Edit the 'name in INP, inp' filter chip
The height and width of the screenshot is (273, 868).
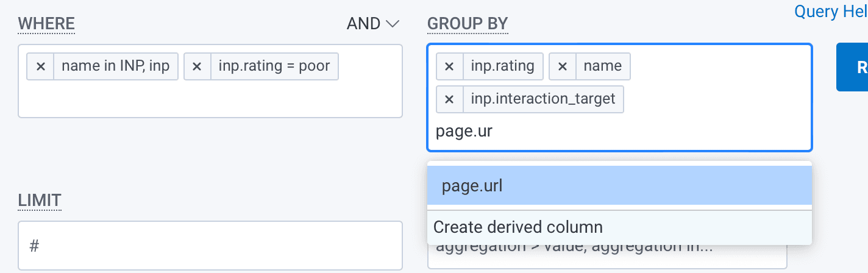[116, 66]
